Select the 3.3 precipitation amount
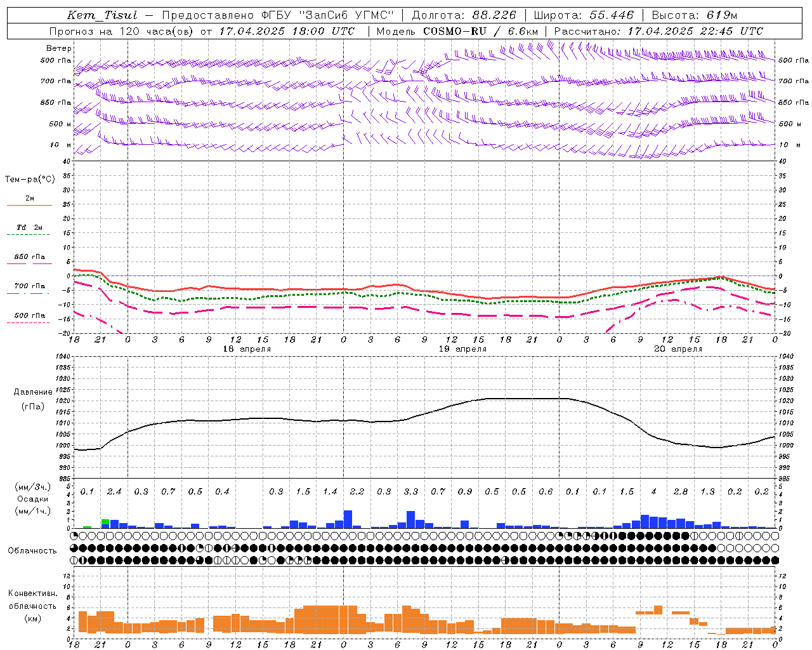This screenshot has width=812, height=650. (411, 492)
